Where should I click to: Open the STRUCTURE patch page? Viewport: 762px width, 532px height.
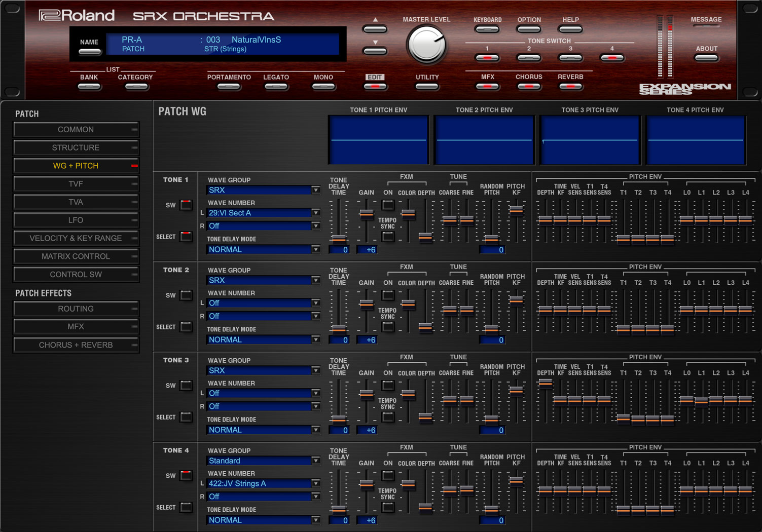(x=76, y=148)
